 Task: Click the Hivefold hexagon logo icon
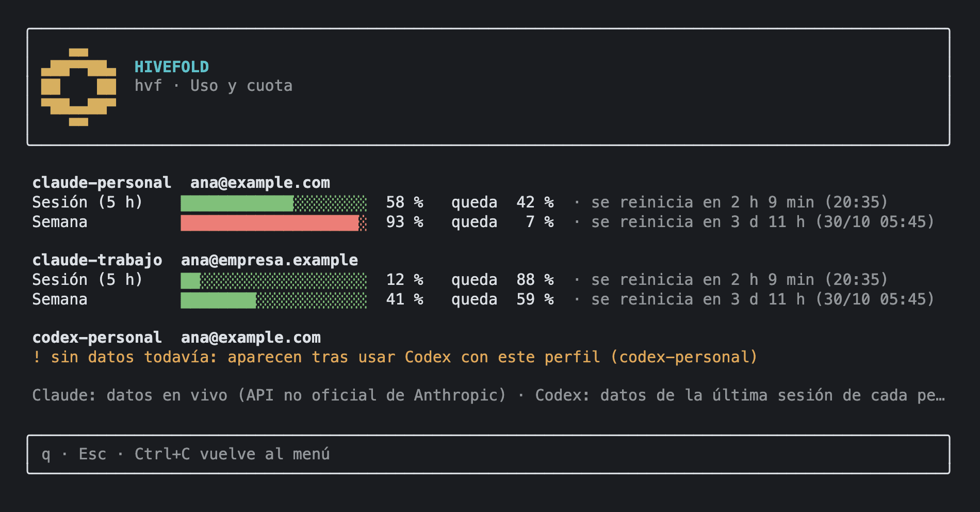[78, 87]
